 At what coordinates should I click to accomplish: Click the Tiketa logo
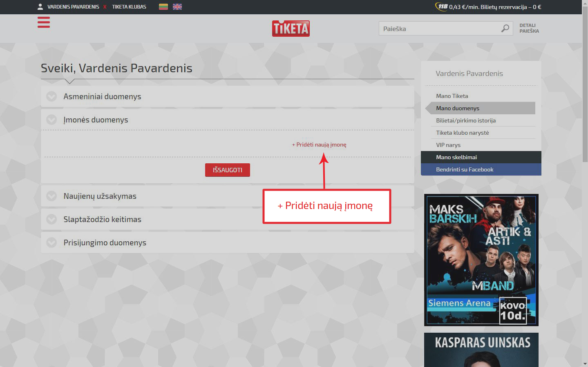tap(291, 29)
